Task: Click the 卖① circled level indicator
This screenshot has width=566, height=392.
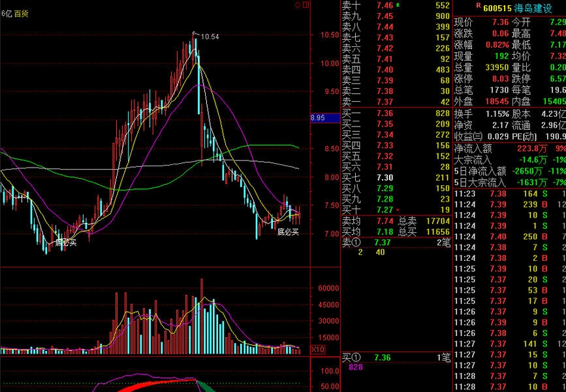Action: [351, 243]
